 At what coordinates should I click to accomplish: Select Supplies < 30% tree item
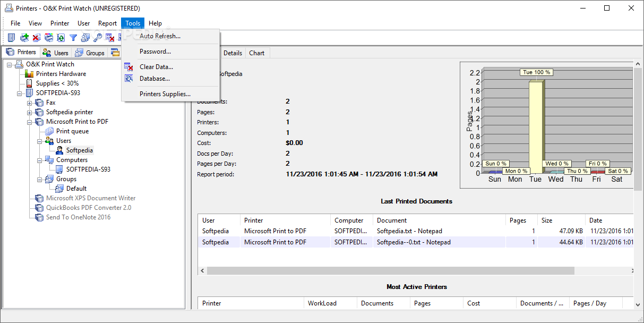pos(57,83)
